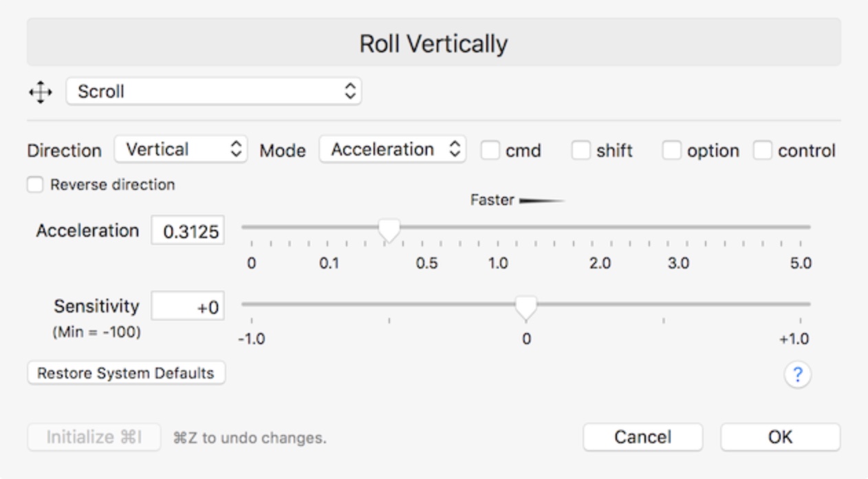The height and width of the screenshot is (479, 868).
Task: Click the Faster wedge indicator icon
Action: (542, 201)
